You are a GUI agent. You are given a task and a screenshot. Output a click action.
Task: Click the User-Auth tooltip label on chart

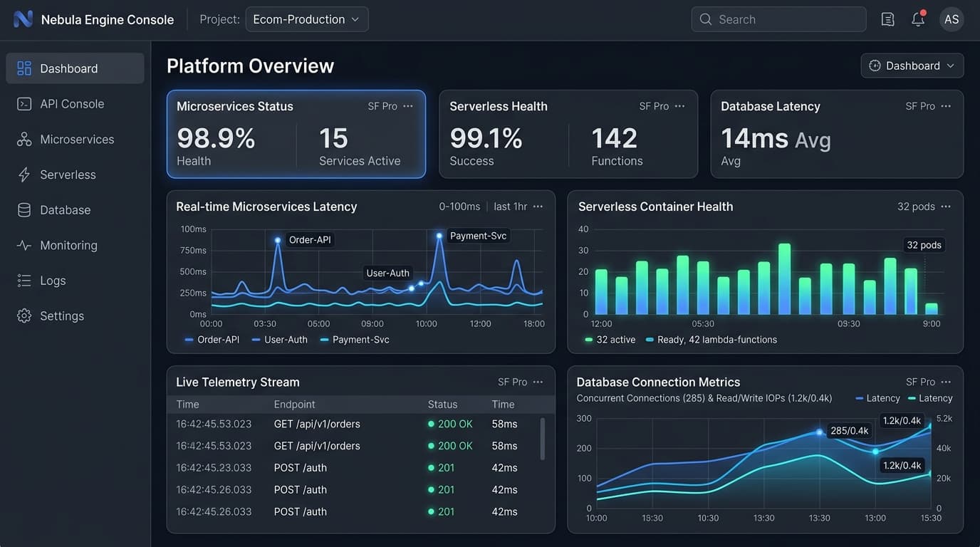[387, 273]
